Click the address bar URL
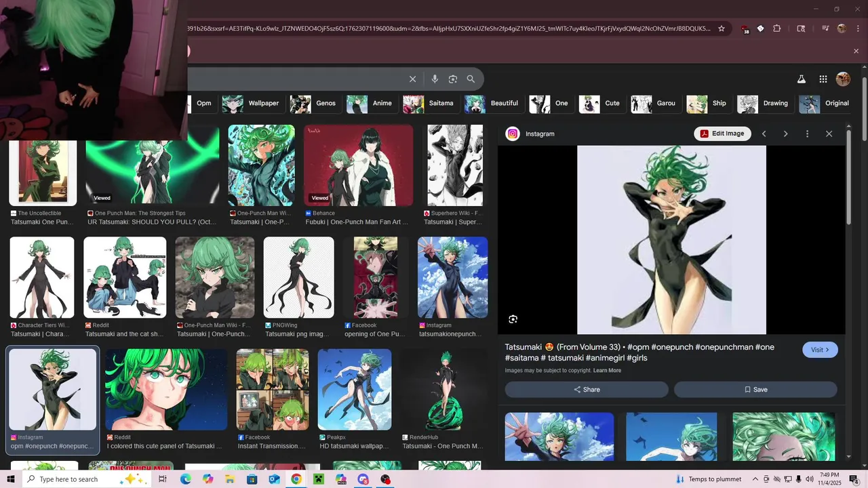Viewport: 868px width, 488px height. coord(449,28)
